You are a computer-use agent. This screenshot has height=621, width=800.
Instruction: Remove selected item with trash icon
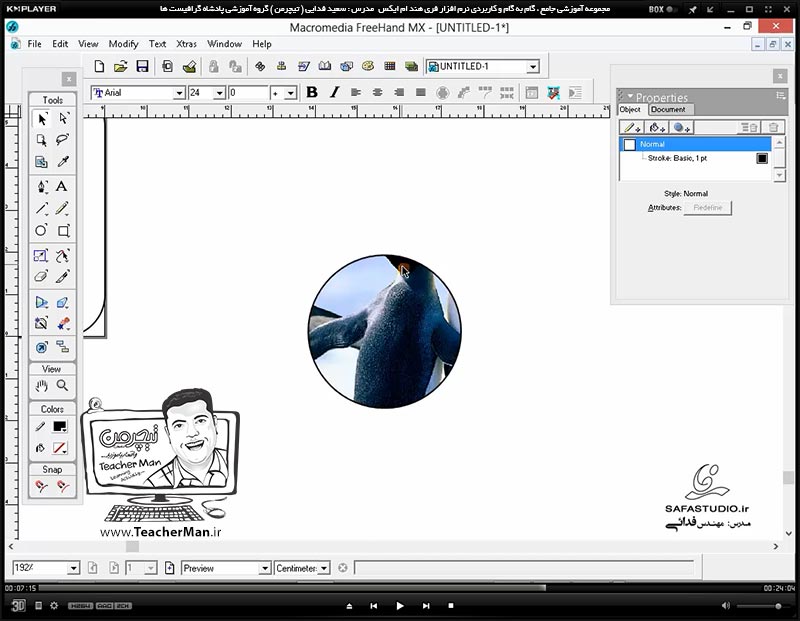pos(773,128)
